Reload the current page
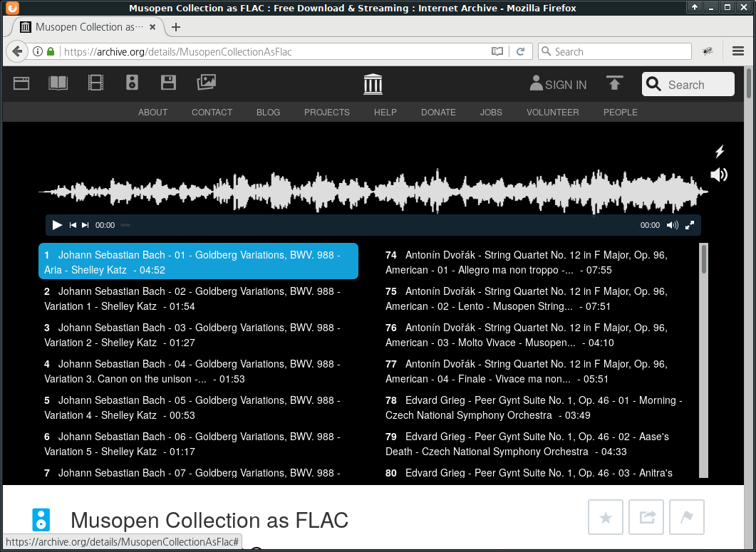This screenshot has height=552, width=756. pyautogui.click(x=520, y=51)
